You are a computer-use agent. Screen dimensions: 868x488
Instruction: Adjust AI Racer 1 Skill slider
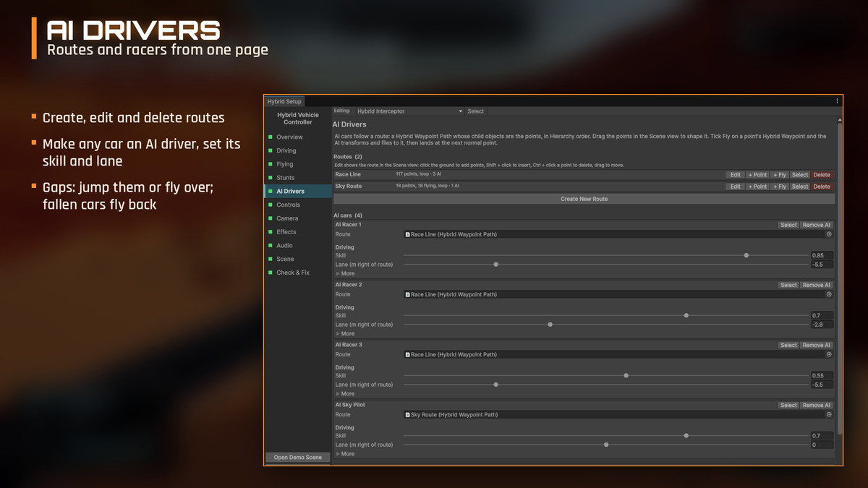pyautogui.click(x=605, y=255)
